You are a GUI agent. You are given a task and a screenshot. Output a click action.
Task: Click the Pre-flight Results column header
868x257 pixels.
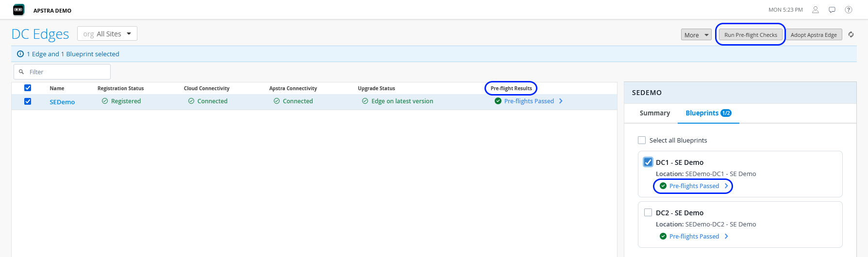511,88
